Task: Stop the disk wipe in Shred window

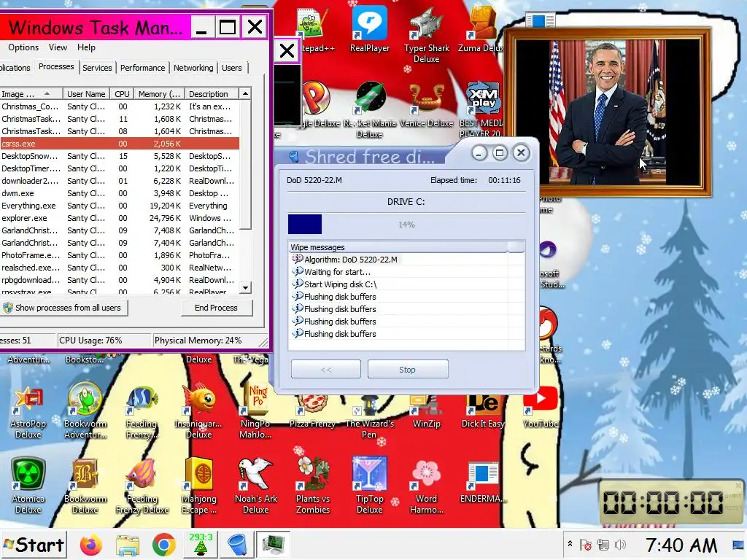Action: [407, 370]
